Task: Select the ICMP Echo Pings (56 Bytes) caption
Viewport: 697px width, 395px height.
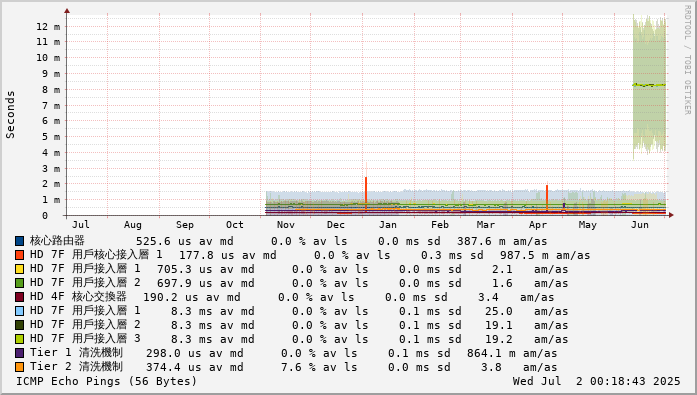Action: 107,381
